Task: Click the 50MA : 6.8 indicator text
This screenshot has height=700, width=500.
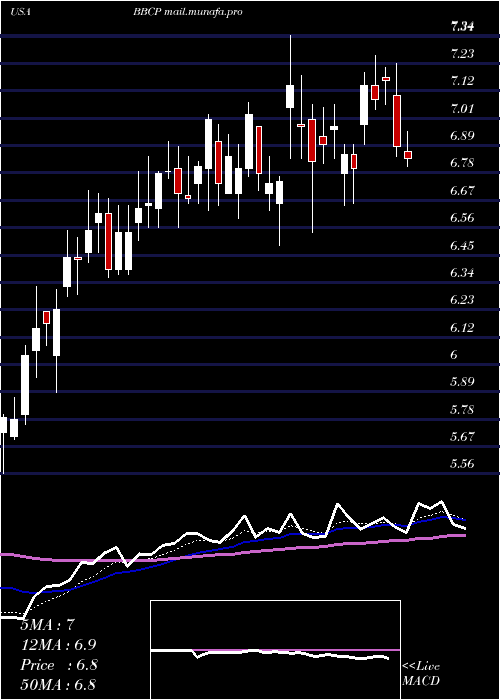Action: click(58, 685)
